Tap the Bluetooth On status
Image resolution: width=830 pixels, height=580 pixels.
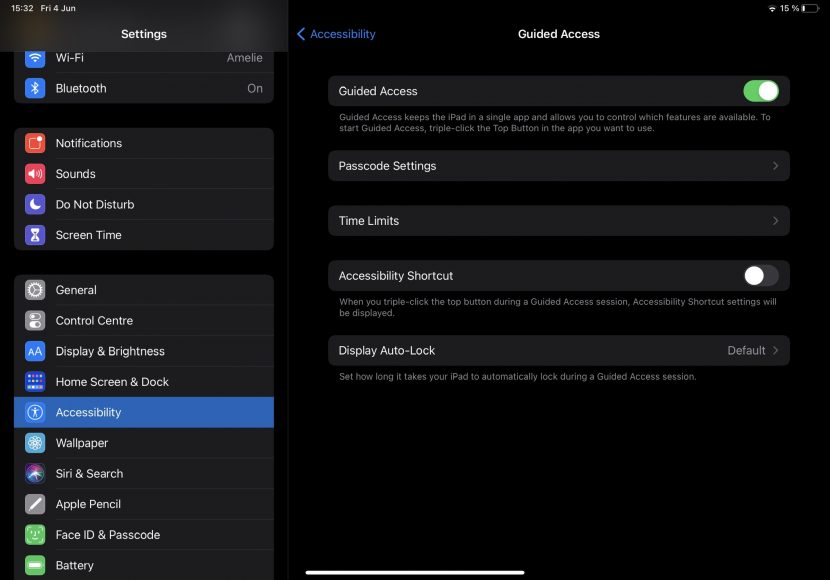point(255,88)
